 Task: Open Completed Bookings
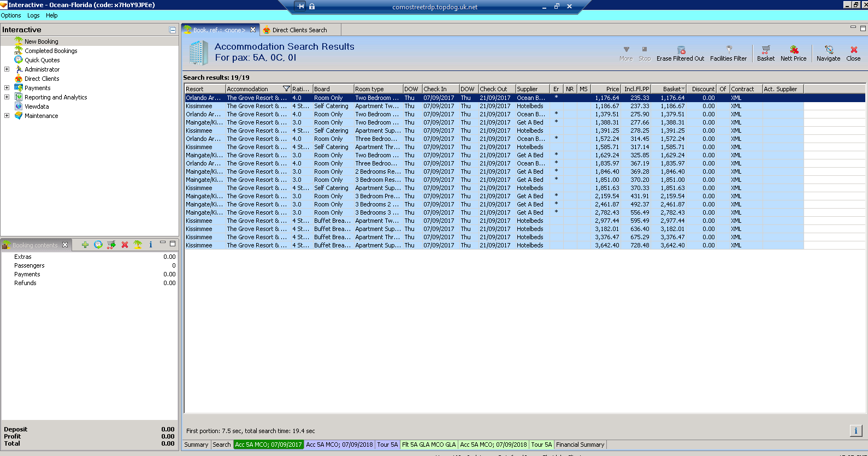(x=51, y=51)
